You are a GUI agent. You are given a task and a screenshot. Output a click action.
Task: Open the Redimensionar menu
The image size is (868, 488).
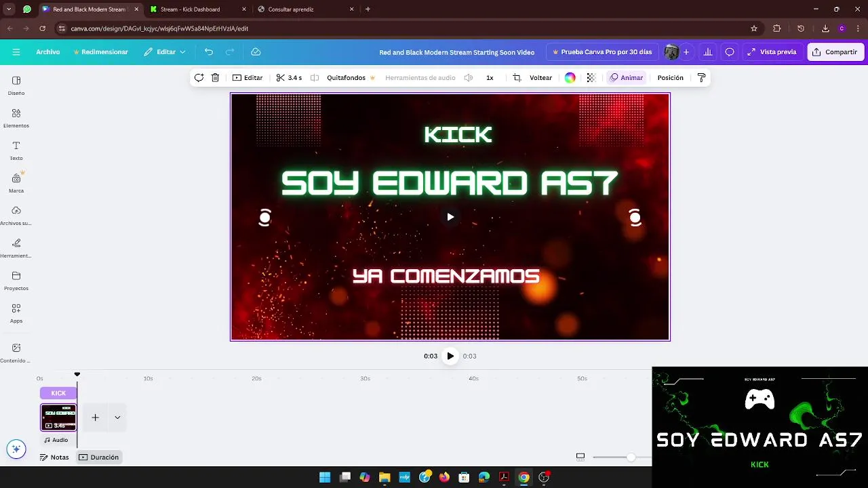point(100,52)
